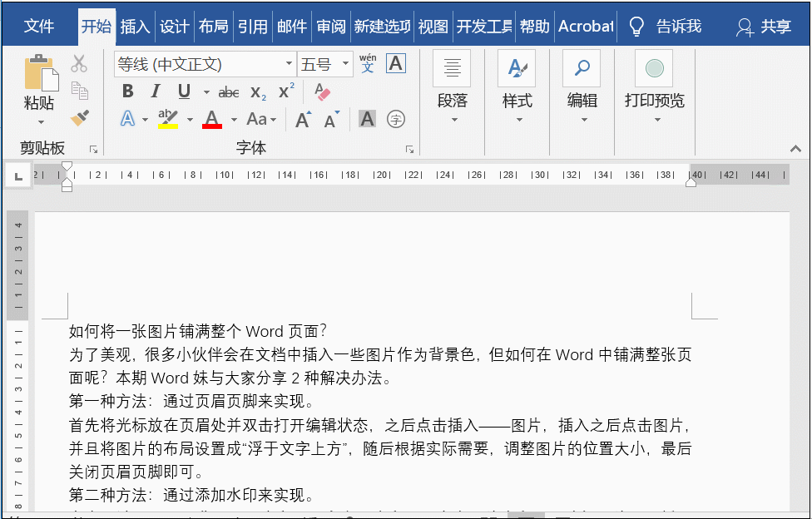Expand the 段落 paragraph dropdown
The image size is (812, 519).
[453, 119]
